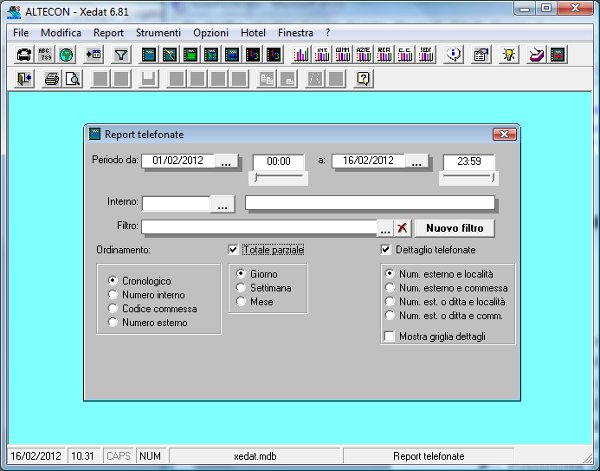Uncheck the Totale parziale checkbox
This screenshot has height=471, width=600.
tap(233, 250)
